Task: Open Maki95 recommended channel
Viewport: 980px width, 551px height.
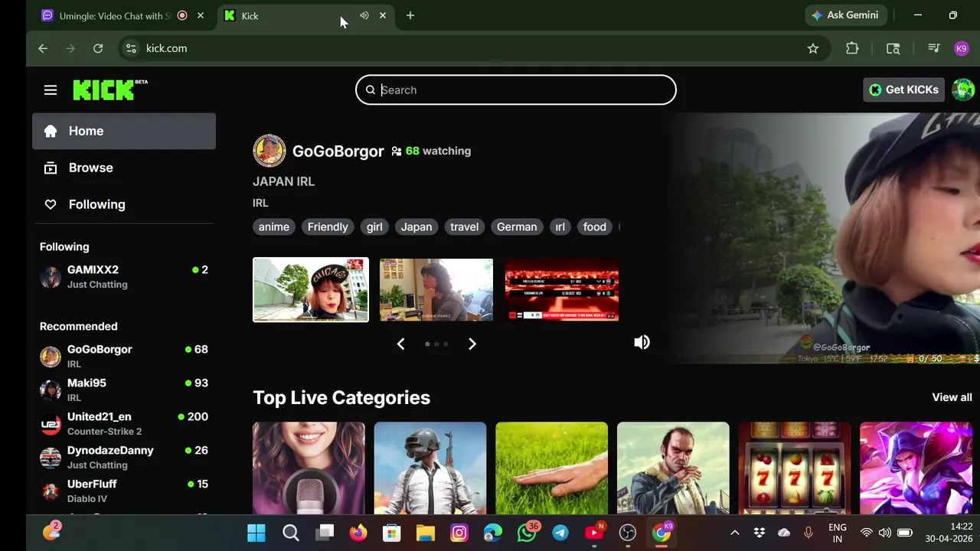Action: click(x=124, y=390)
